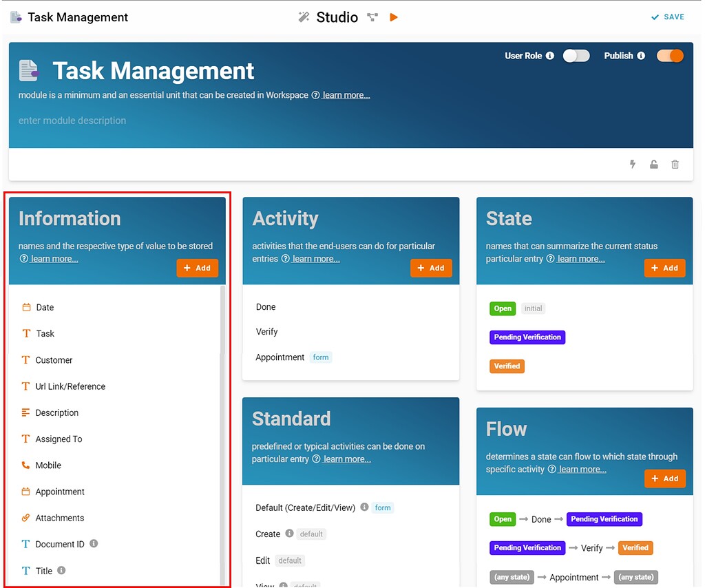Click the padlock icon on the module card
This screenshot has height=588, width=705.
[x=653, y=165]
